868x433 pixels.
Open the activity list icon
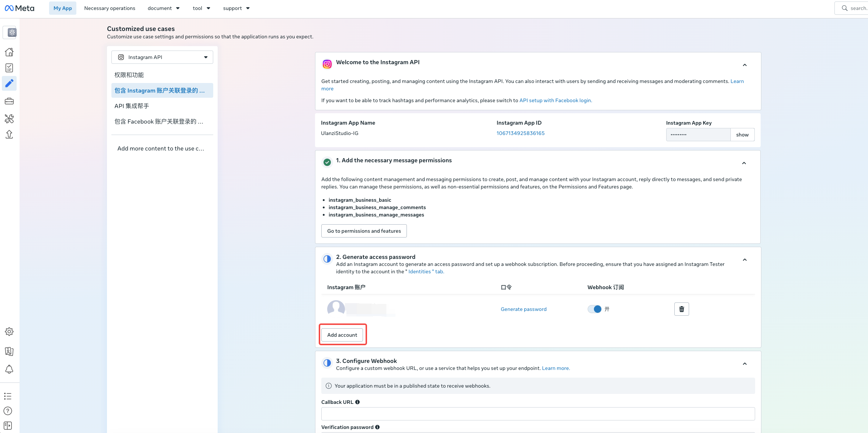[8, 396]
